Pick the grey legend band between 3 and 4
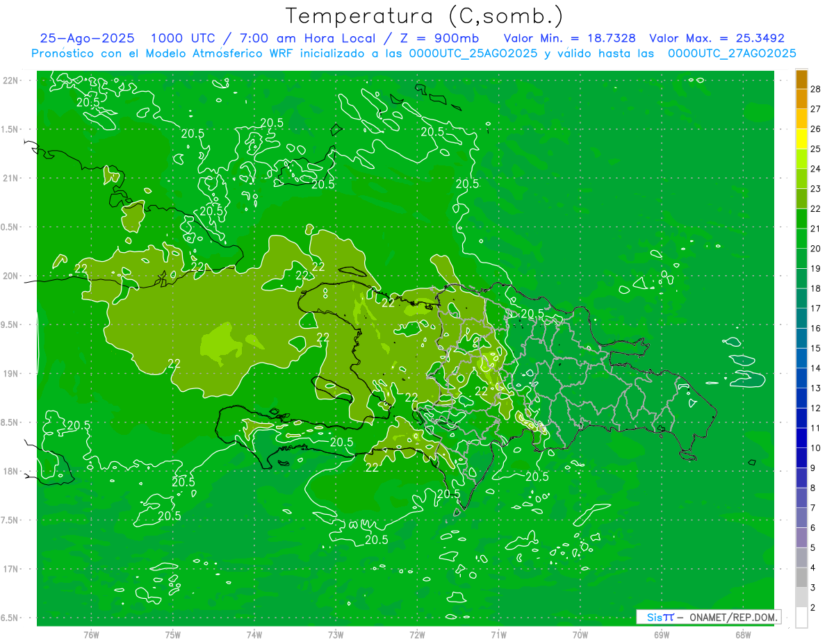The width and height of the screenshot is (834, 644). (802, 578)
